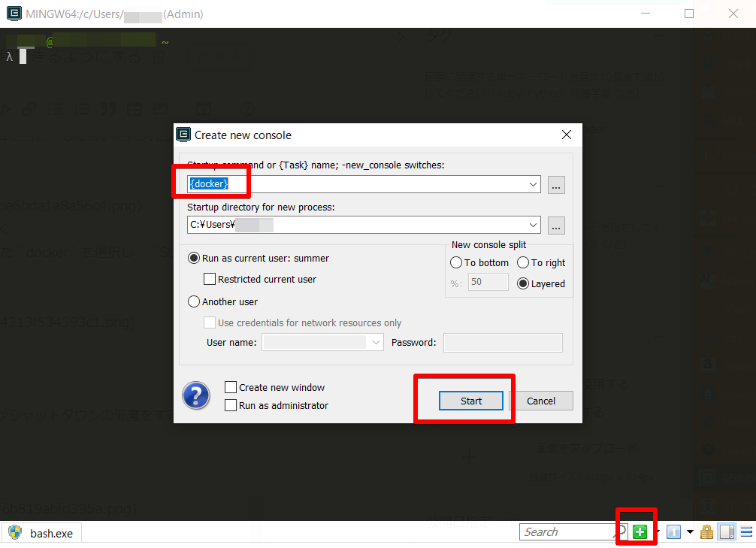Click the Password field
The height and width of the screenshot is (548, 756).
[x=503, y=343]
